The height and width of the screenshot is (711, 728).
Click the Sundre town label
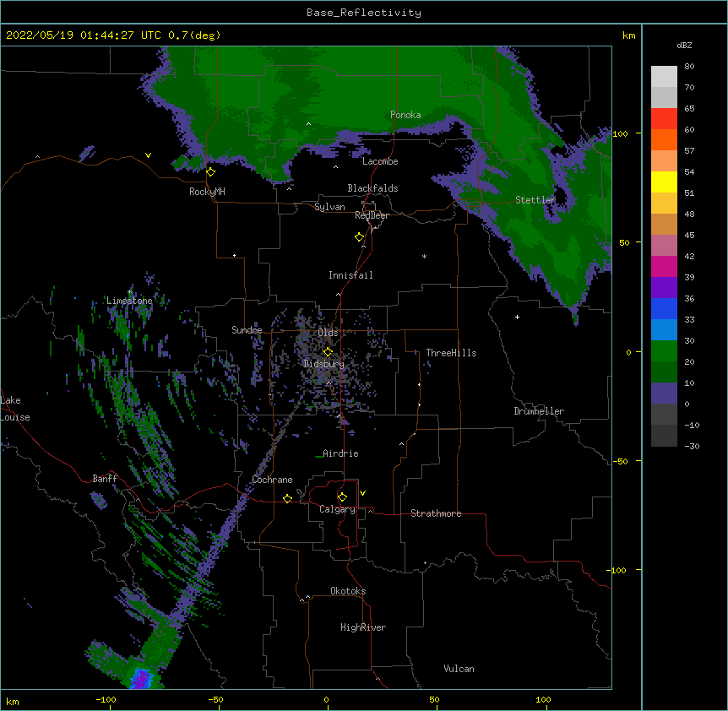[x=247, y=330]
